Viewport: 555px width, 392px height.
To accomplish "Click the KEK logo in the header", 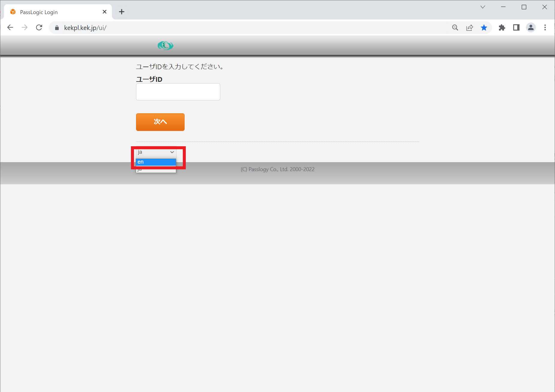I will (x=165, y=46).
